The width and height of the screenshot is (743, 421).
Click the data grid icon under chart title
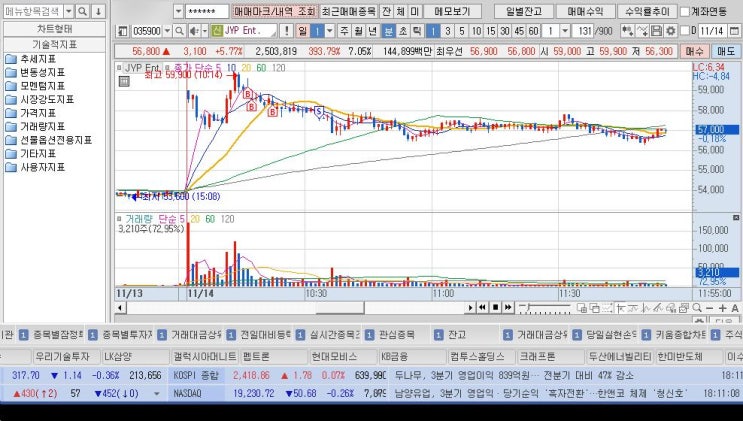click(124, 82)
